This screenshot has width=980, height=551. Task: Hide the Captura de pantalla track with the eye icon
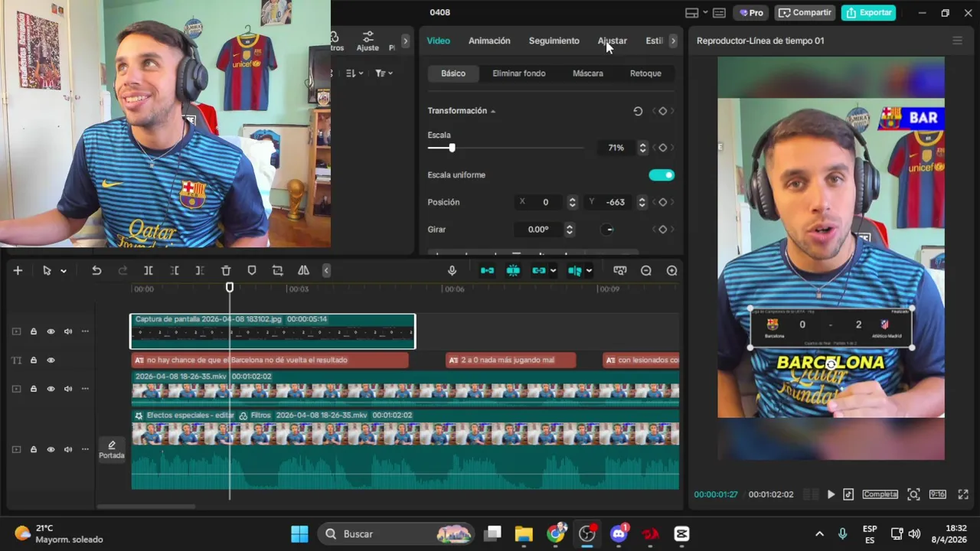[x=51, y=331]
